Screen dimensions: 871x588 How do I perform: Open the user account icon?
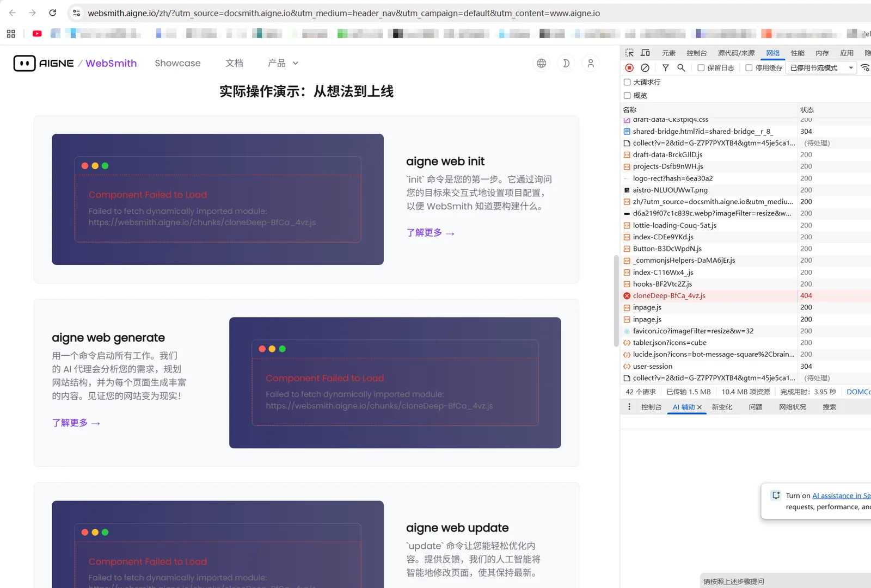pos(591,63)
